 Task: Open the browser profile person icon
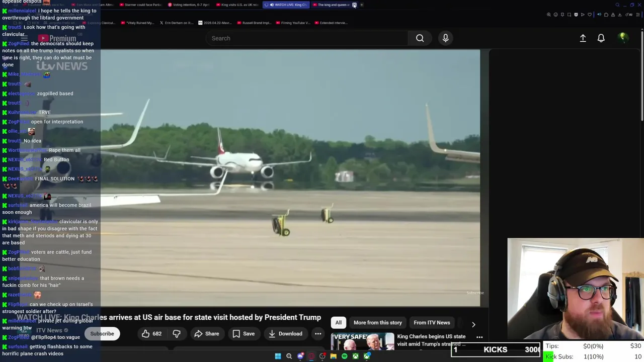point(613,15)
